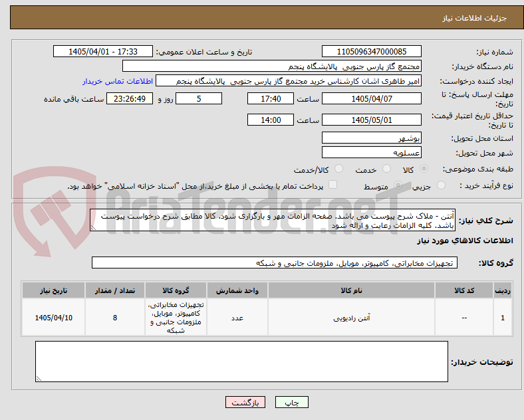Viewport: 524px width, 420px height.
Task: Choose the جزیی purchase type radio
Action: pyautogui.click(x=441, y=185)
